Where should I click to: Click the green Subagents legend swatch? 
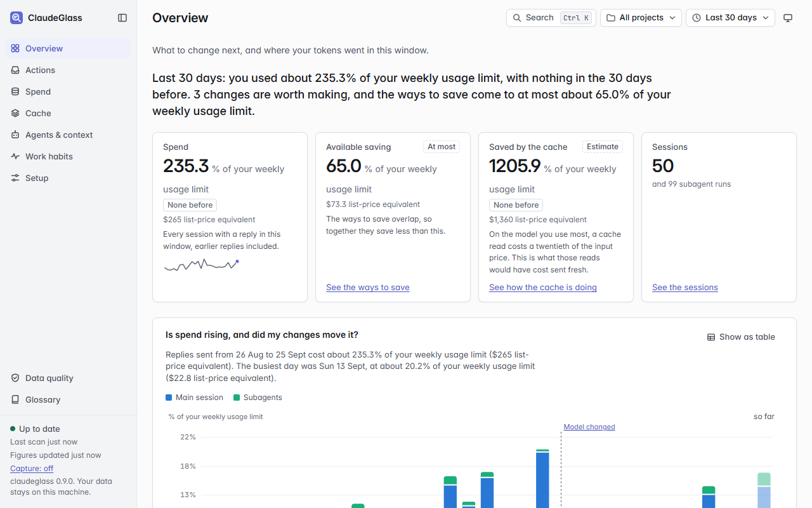tap(237, 398)
